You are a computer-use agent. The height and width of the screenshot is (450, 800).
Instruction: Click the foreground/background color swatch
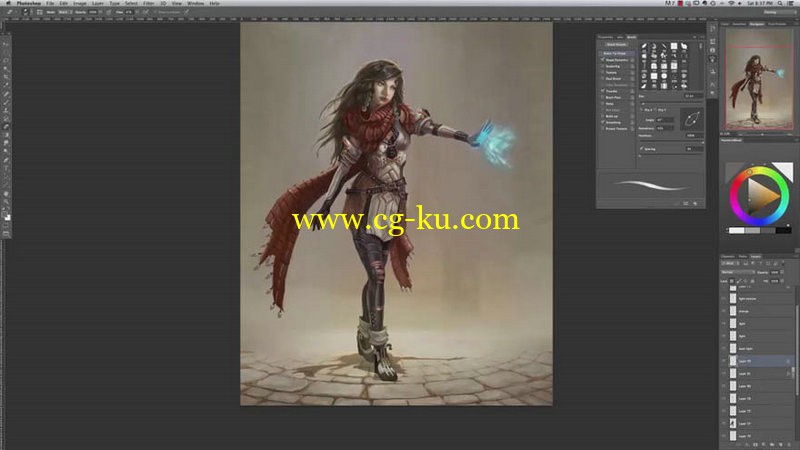point(7,215)
